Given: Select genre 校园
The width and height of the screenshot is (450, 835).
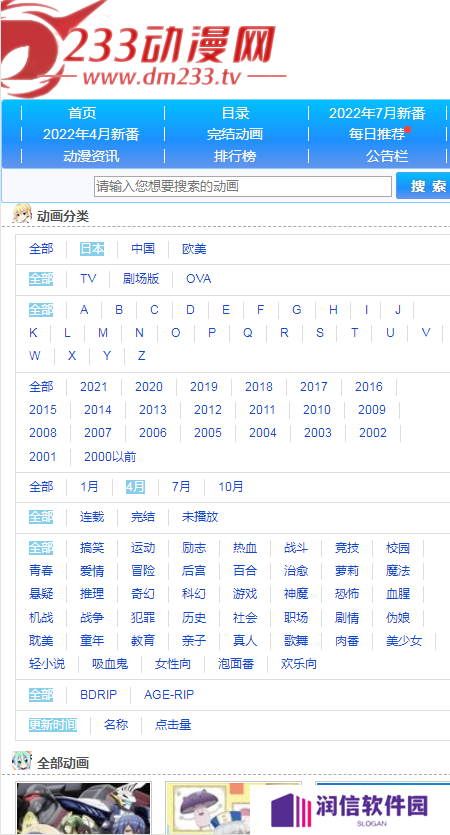Looking at the screenshot, I should pyautogui.click(x=398, y=547).
